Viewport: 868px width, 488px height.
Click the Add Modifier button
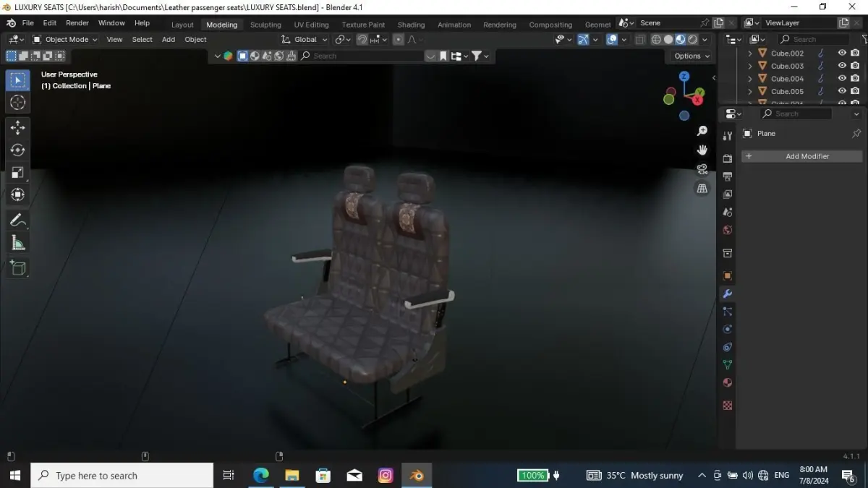[x=802, y=156]
